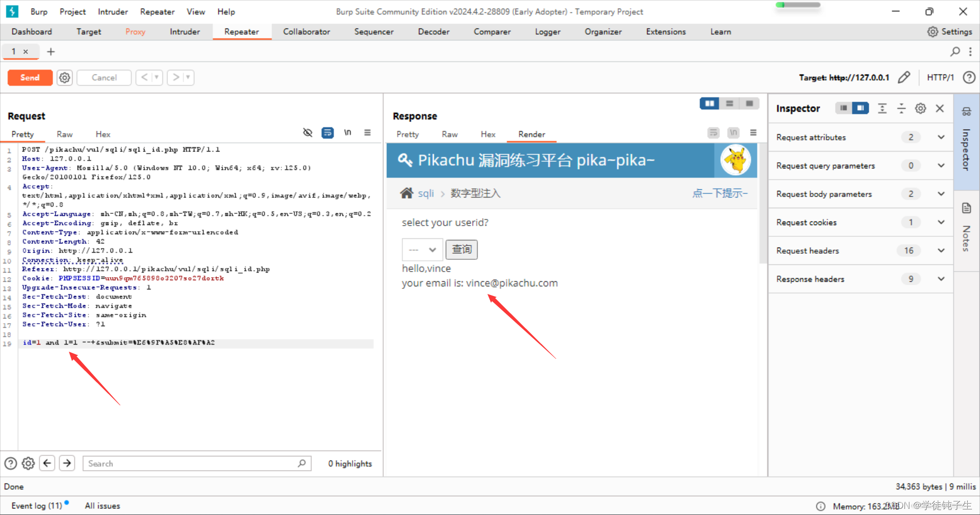Open Inspector settings gear icon
This screenshot has width=980, height=515.
click(920, 108)
